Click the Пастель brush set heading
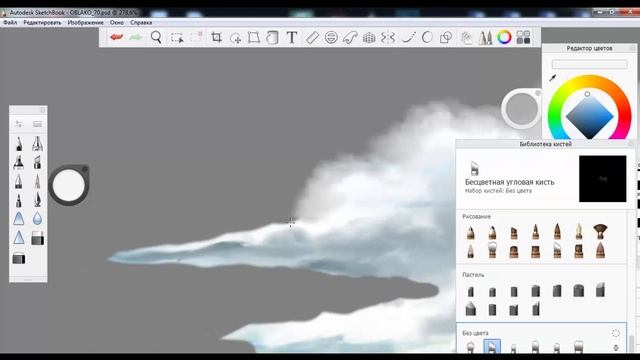The width and height of the screenshot is (640, 360). tap(473, 275)
